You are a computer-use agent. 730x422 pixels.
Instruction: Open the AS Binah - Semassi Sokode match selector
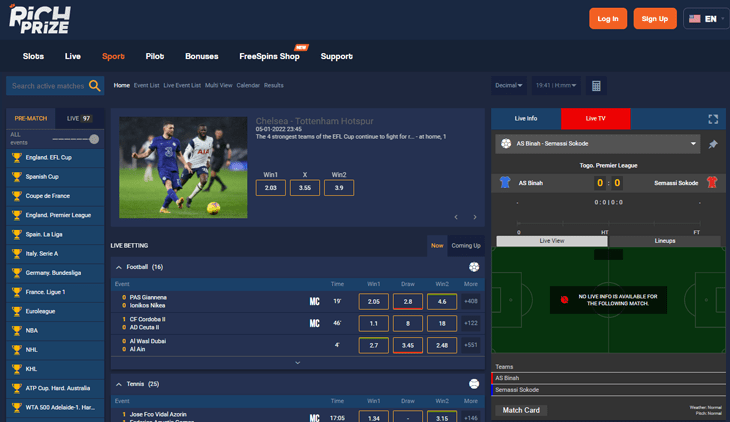click(598, 144)
